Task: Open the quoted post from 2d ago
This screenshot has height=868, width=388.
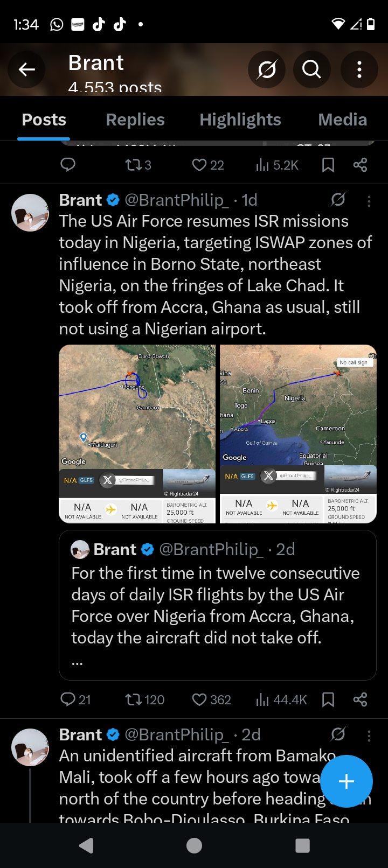Action: point(217,605)
